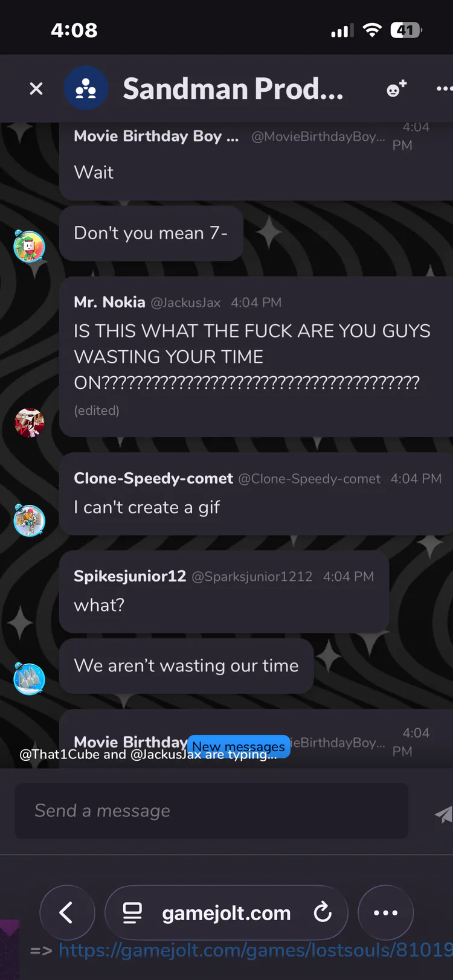Go back using browser back arrow

67,912
